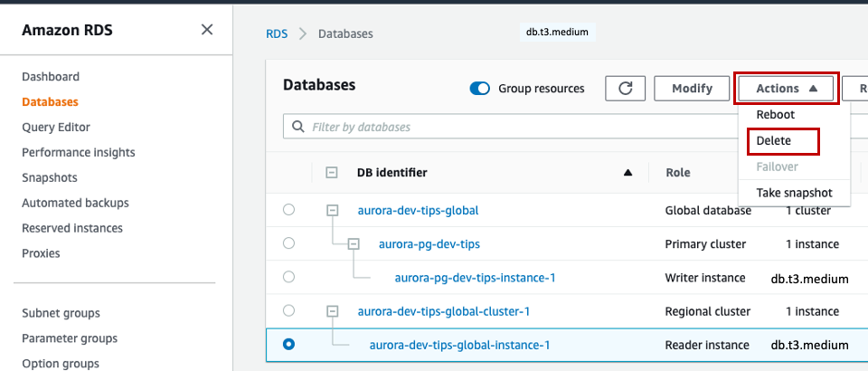Close the Amazon RDS sidebar panel
This screenshot has height=371, width=868.
(x=207, y=30)
